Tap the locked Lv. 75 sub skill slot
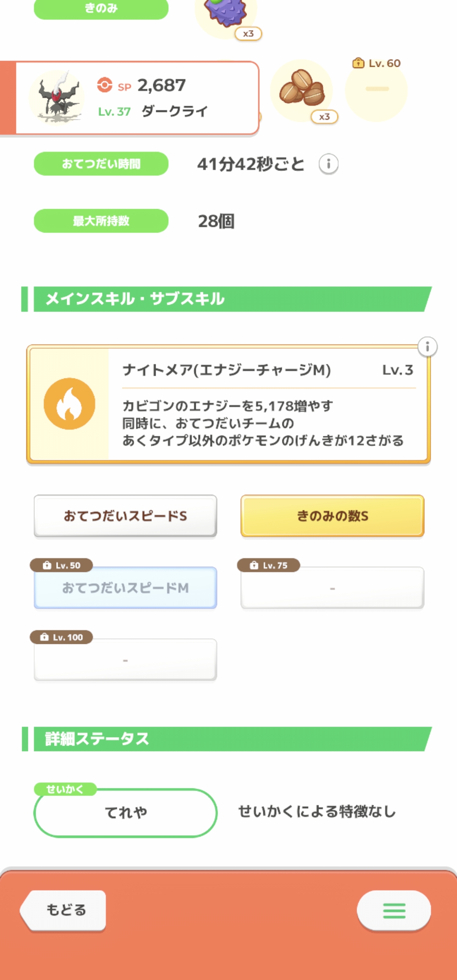The image size is (457, 980). pos(332,588)
